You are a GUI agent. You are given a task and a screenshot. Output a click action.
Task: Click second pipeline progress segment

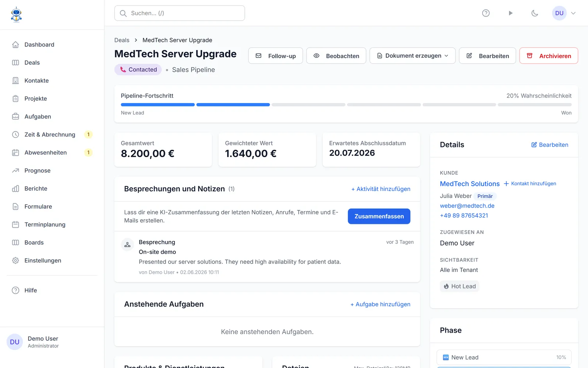click(x=233, y=105)
